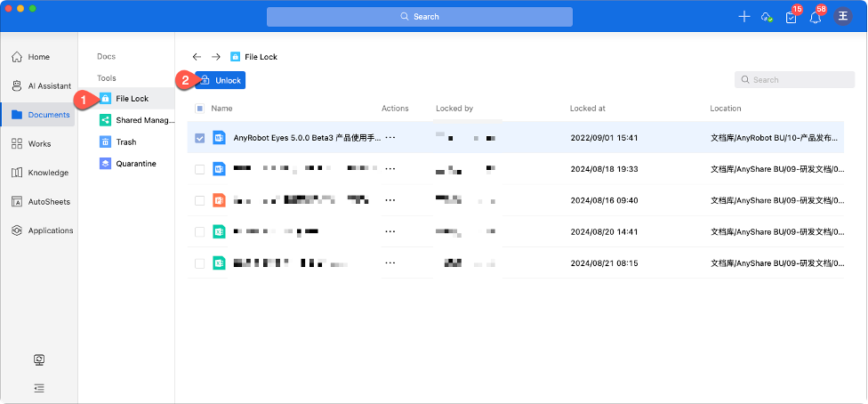Click the plus icon in the top bar
Image resolution: width=868 pixels, height=404 pixels.
pos(744,17)
